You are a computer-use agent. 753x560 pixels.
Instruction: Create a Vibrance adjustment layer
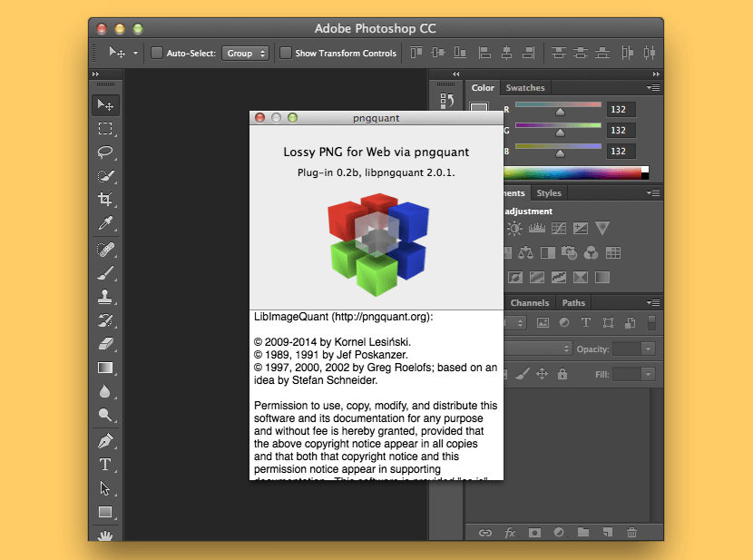coord(602,228)
